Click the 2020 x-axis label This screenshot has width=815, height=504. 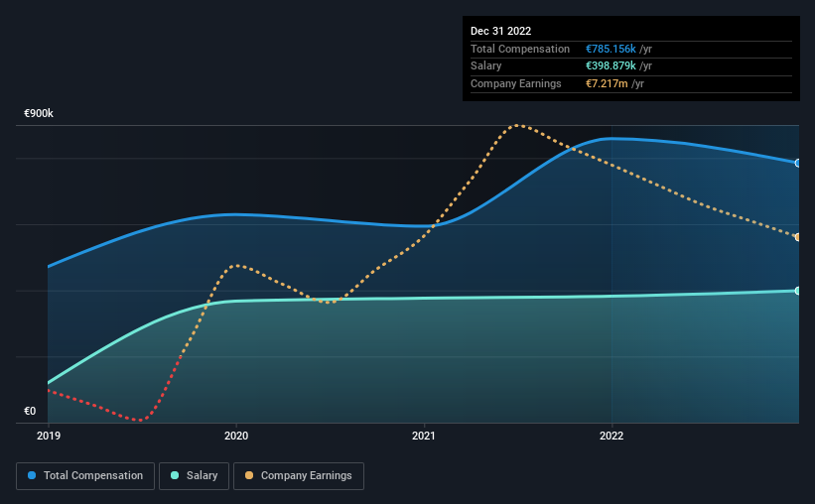236,436
